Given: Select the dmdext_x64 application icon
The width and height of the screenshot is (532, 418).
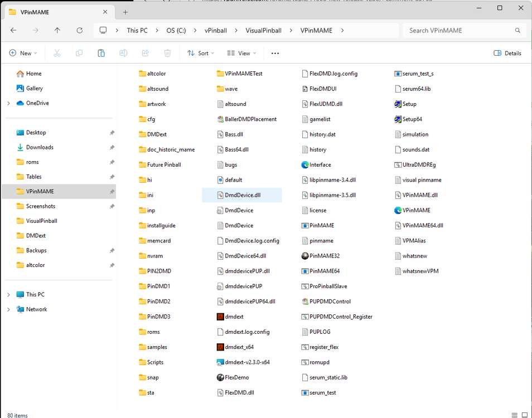Looking at the screenshot, I should [x=220, y=347].
